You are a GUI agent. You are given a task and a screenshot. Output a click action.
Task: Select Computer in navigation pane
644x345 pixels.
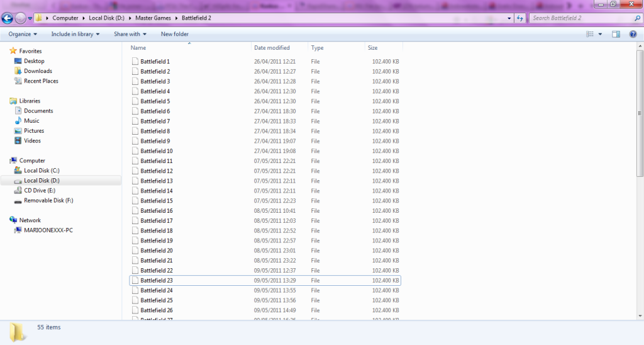[32, 161]
